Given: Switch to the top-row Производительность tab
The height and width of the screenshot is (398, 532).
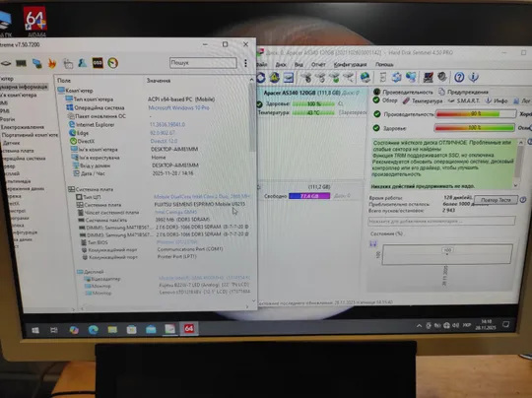Looking at the screenshot, I should point(403,92).
